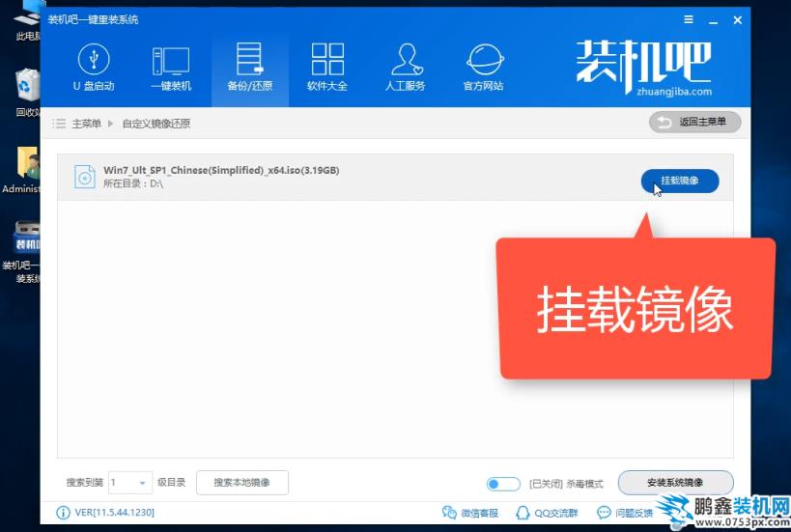This screenshot has width=791, height=532.
Task: Click the 挂载镜像 button
Action: tap(680, 181)
